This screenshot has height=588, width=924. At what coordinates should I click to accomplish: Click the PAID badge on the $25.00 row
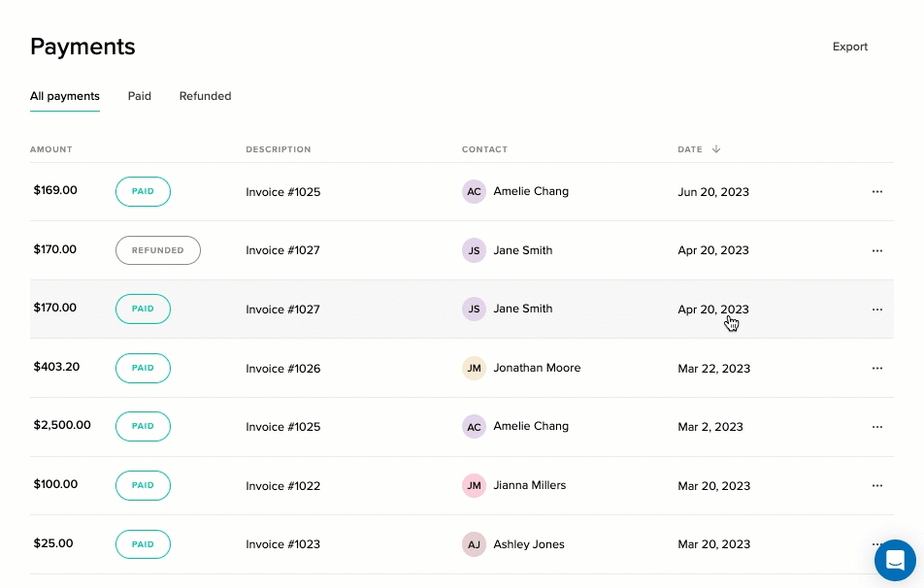point(143,544)
